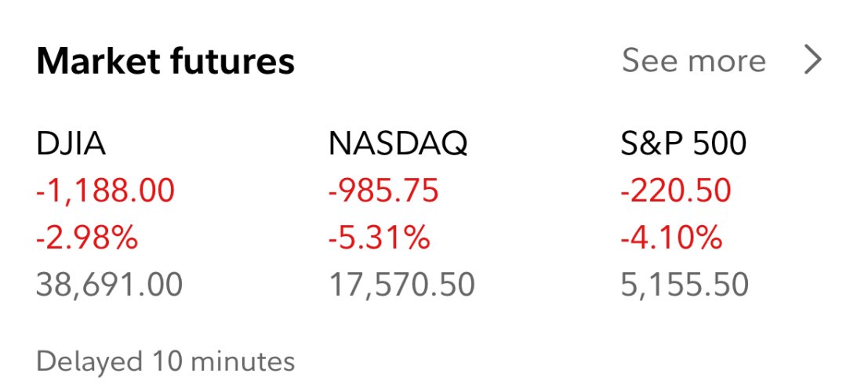Click the See more chevron arrow
This screenshot has width=868, height=392.
(x=812, y=60)
